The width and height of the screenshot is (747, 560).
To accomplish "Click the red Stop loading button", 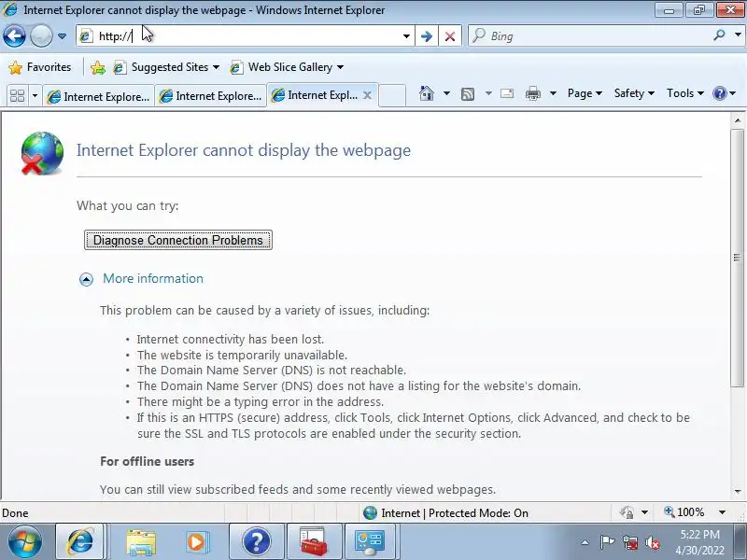I will [450, 36].
